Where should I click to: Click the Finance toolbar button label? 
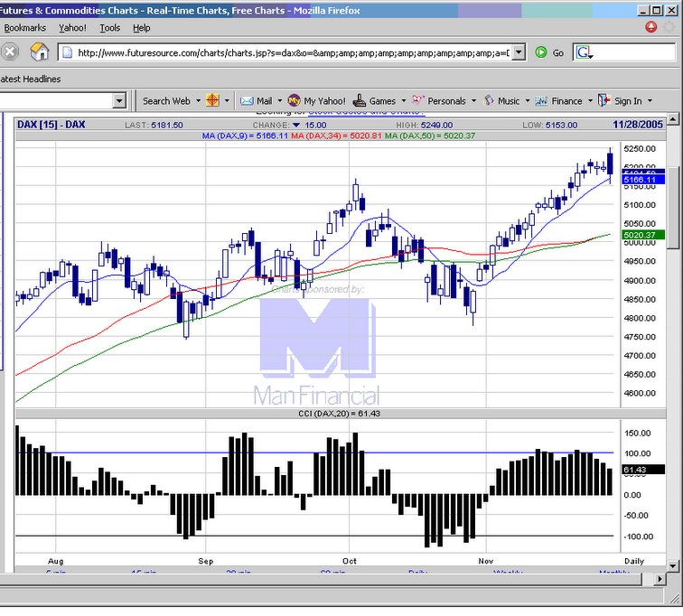pos(566,101)
